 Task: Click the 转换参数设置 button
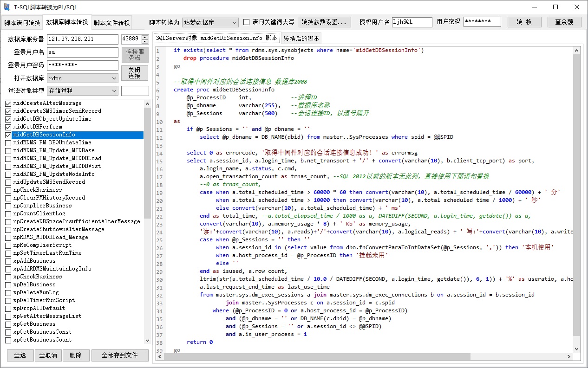pos(324,22)
